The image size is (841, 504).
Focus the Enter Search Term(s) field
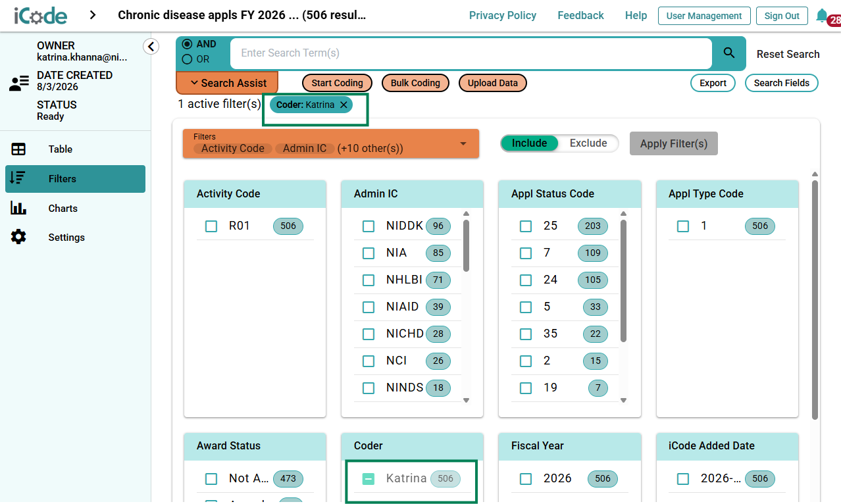click(471, 53)
